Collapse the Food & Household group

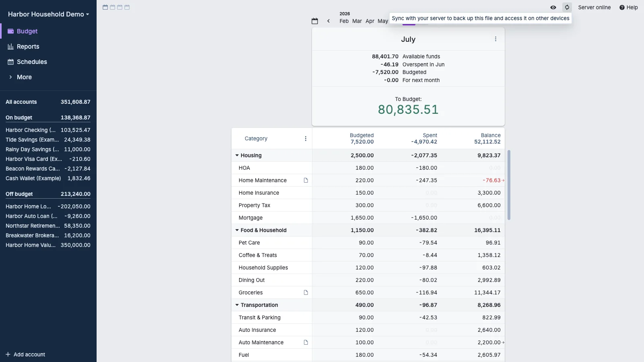[237, 230]
